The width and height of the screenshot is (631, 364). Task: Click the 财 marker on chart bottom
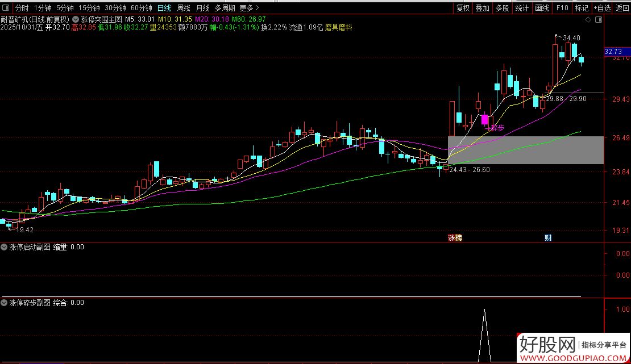pyautogui.click(x=548, y=238)
